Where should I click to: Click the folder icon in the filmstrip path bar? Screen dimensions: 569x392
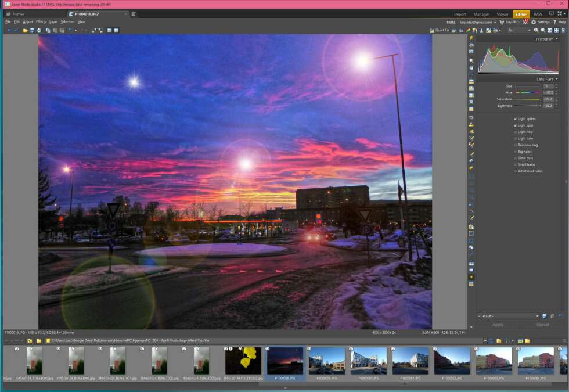point(48,341)
